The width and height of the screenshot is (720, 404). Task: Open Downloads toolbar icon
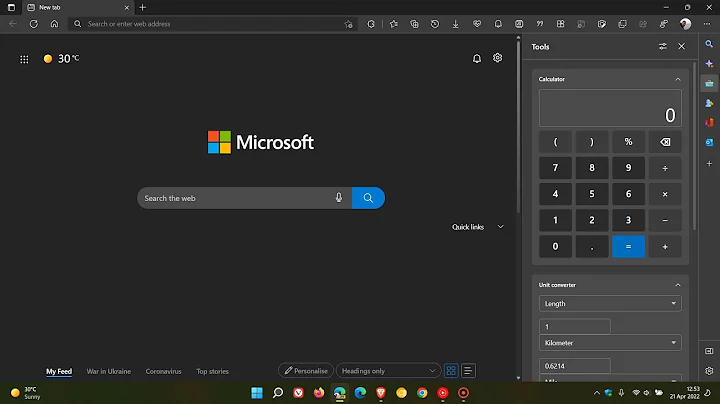(456, 24)
